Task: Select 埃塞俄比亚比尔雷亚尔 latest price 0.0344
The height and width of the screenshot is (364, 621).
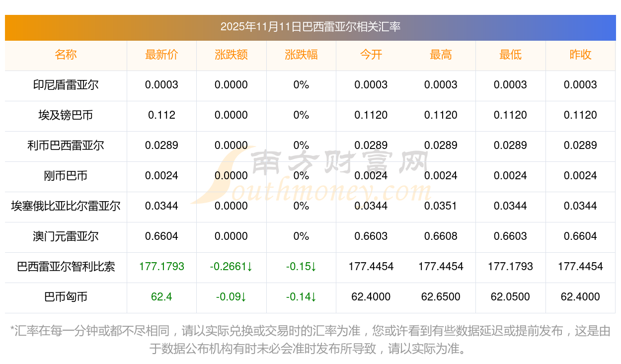Action: [161, 206]
